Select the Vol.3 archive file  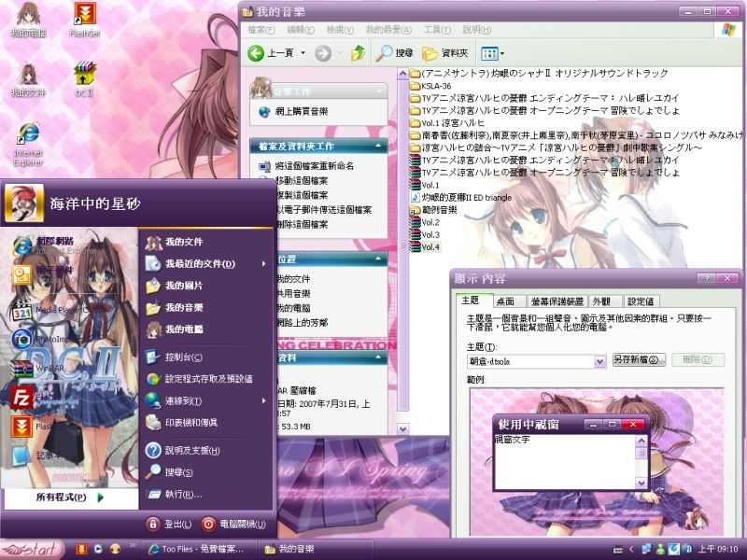point(425,235)
